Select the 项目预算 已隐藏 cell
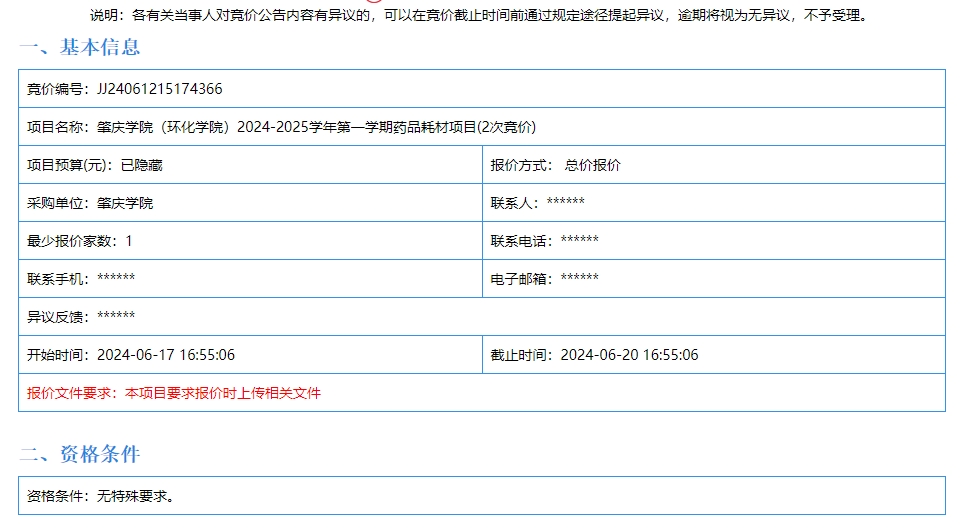 coord(94,165)
